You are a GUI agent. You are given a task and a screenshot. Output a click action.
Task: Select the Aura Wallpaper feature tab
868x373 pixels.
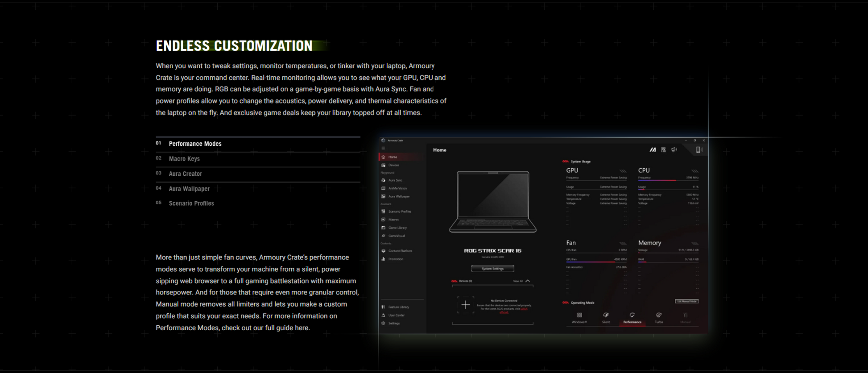point(189,189)
